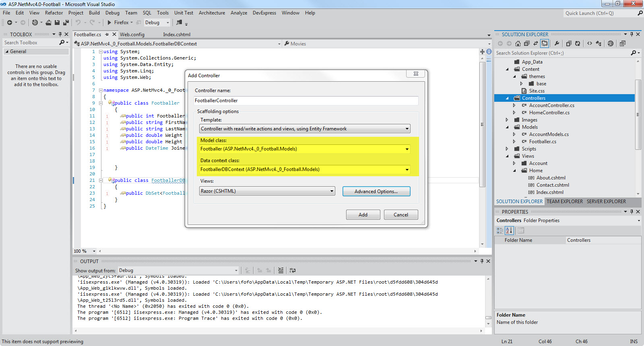Open the Model class dropdown
This screenshot has width=644, height=346.
pyautogui.click(x=407, y=149)
